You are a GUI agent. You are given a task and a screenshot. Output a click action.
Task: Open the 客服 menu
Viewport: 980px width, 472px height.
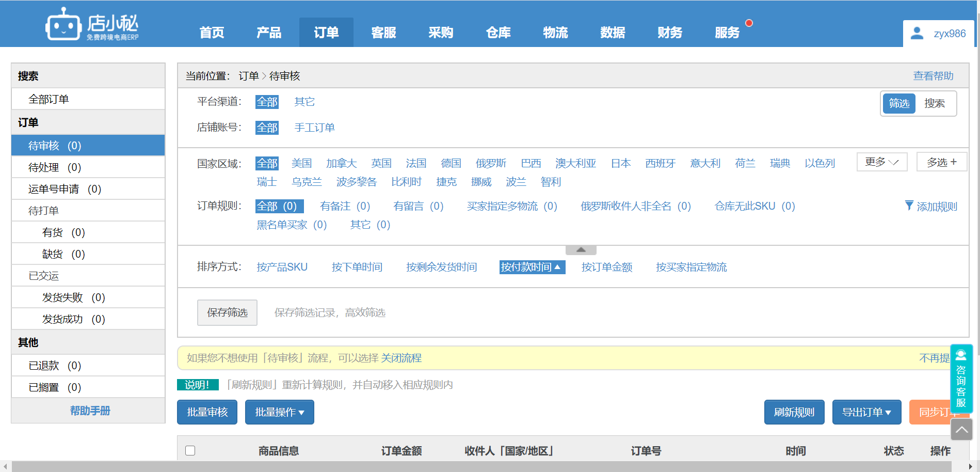(x=384, y=33)
